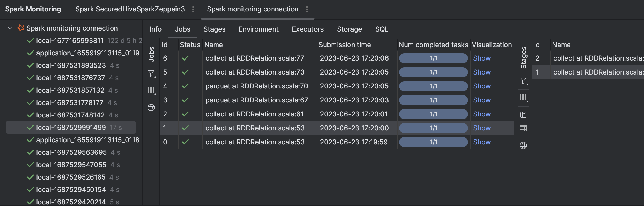Click Show link for job 6
The image size is (644, 207).
482,58
